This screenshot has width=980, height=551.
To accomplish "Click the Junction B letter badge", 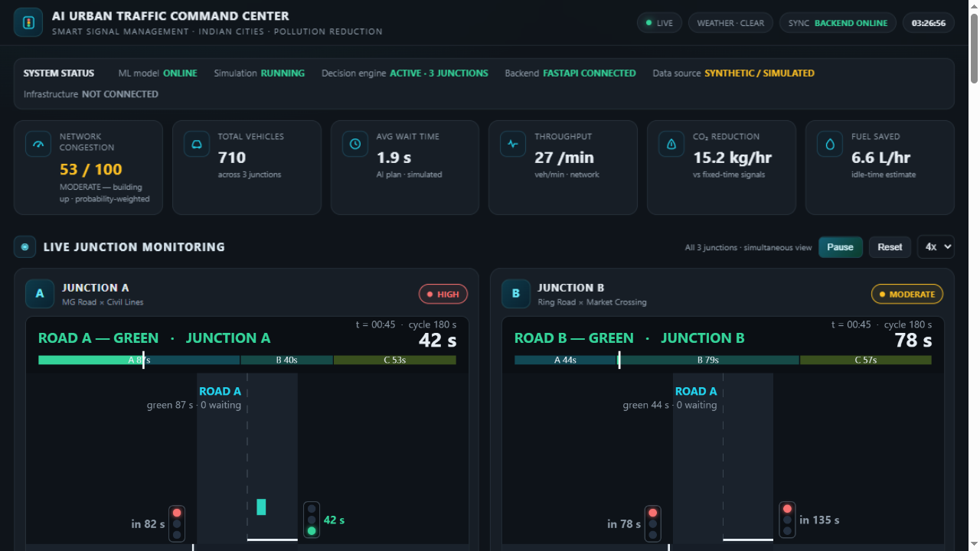I will (516, 294).
